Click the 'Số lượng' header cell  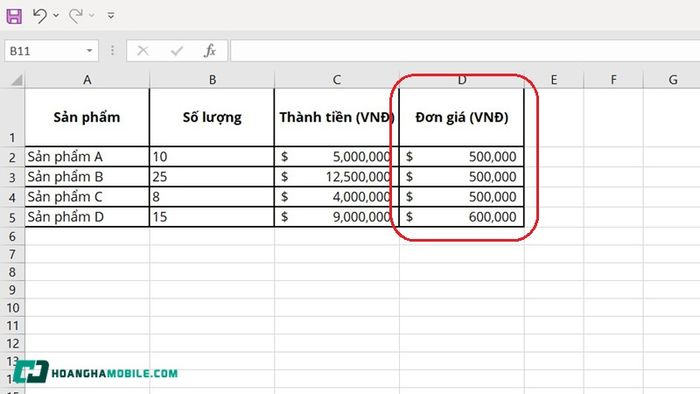pos(212,117)
